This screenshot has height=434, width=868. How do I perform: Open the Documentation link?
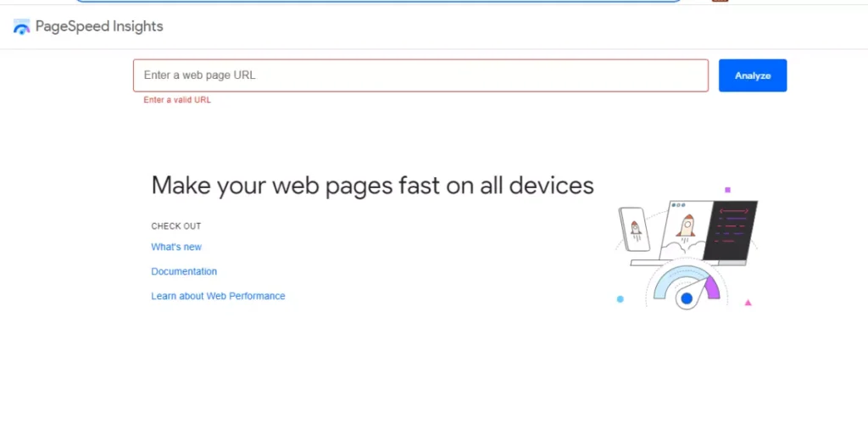click(184, 271)
